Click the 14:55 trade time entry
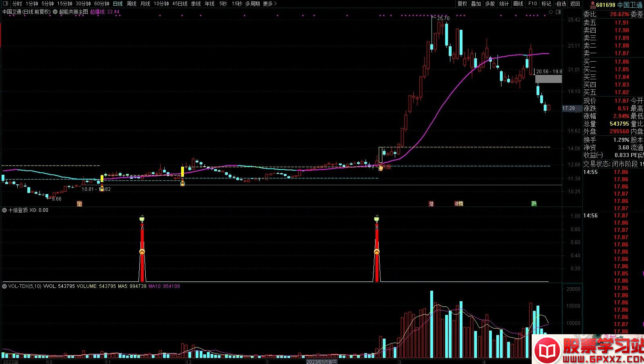Screen dimensions: 644x364 (x=590, y=172)
